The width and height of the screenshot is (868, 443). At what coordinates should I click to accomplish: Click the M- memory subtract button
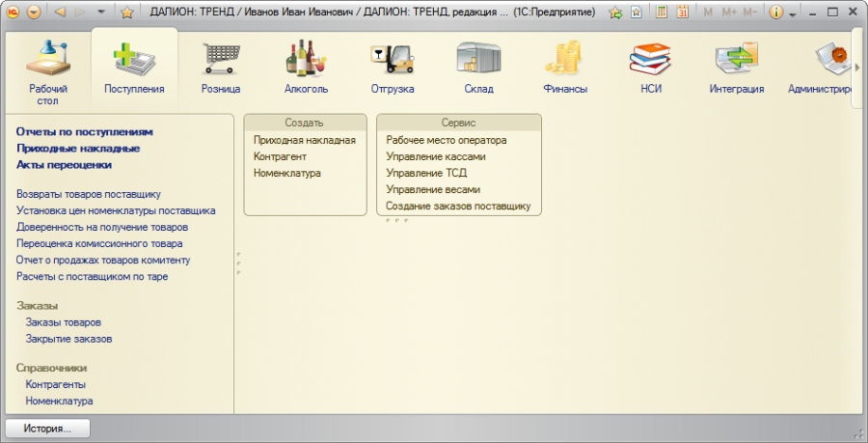749,12
